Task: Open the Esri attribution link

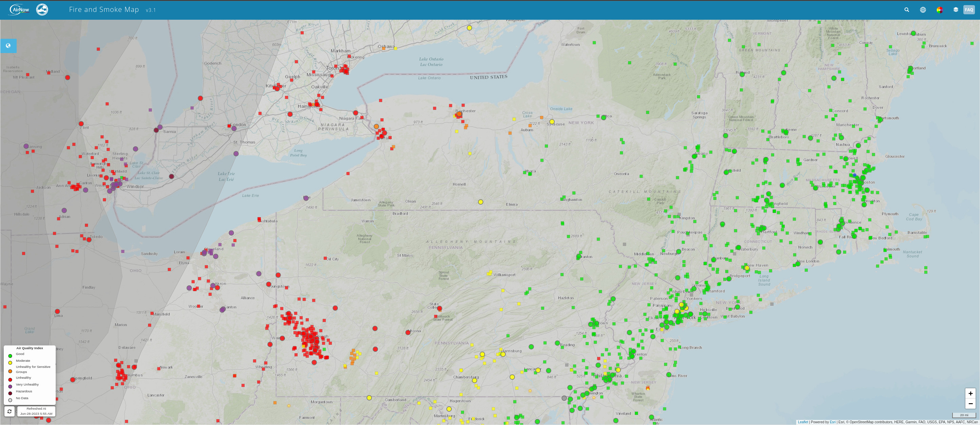Action: pyautogui.click(x=833, y=422)
